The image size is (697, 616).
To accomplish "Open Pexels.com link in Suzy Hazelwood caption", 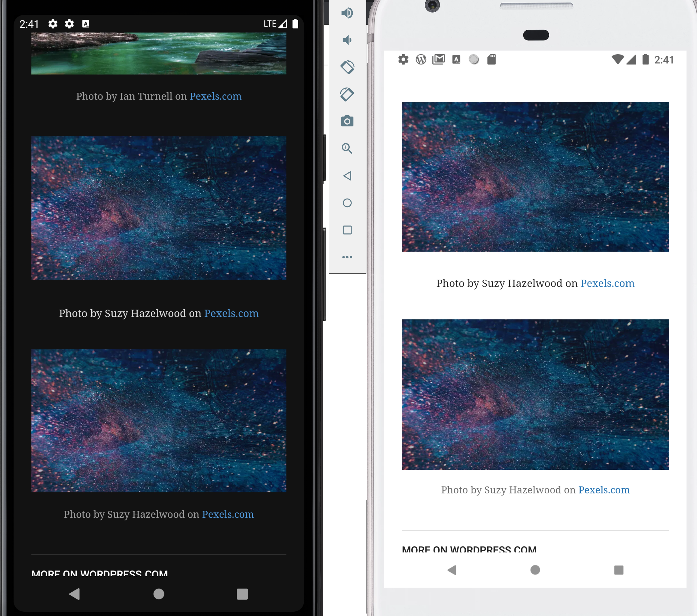I will (x=231, y=313).
